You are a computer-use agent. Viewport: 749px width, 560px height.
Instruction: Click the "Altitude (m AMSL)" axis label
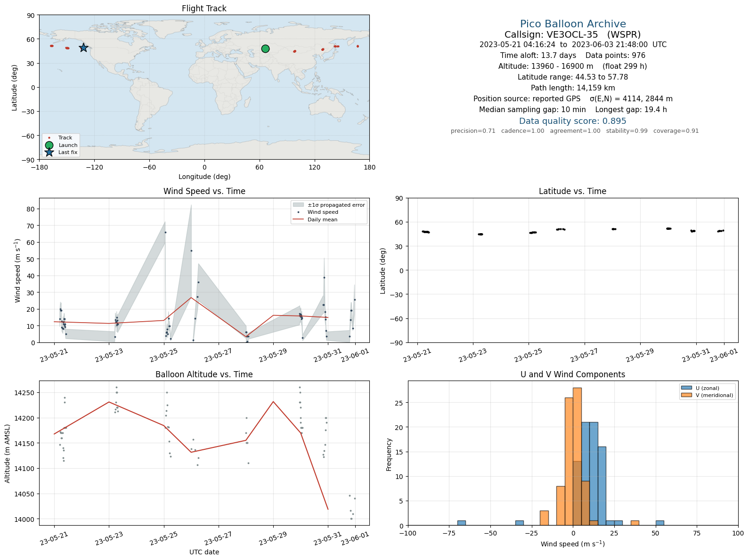click(8, 453)
